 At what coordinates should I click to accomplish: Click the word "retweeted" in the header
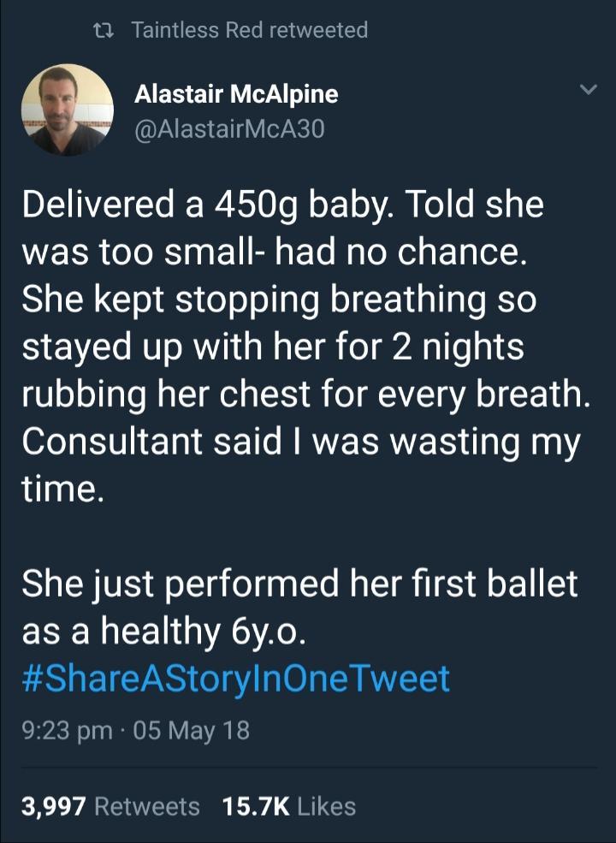click(x=318, y=31)
